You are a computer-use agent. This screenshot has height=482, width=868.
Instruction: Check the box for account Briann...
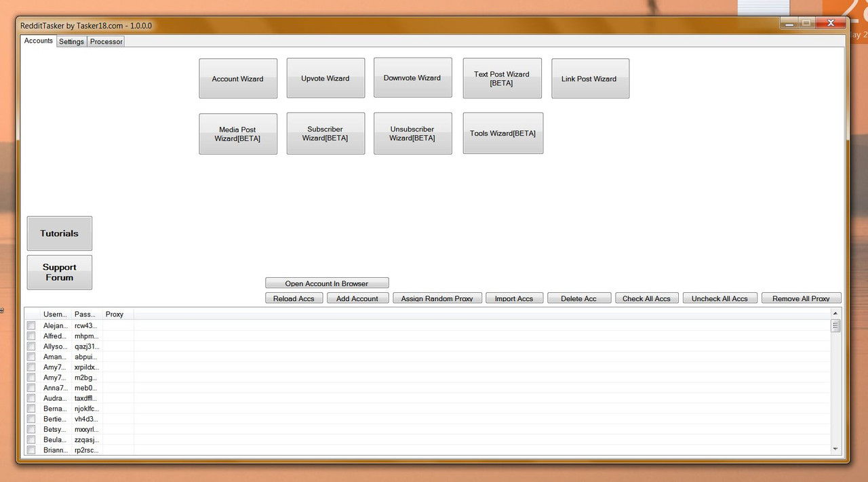coord(31,450)
